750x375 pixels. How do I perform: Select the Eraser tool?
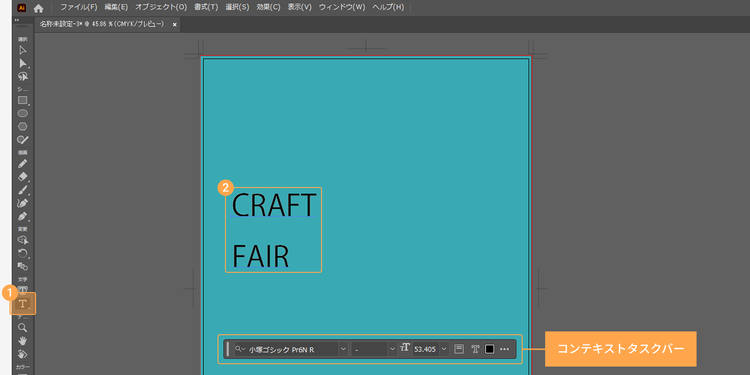pos(22,177)
